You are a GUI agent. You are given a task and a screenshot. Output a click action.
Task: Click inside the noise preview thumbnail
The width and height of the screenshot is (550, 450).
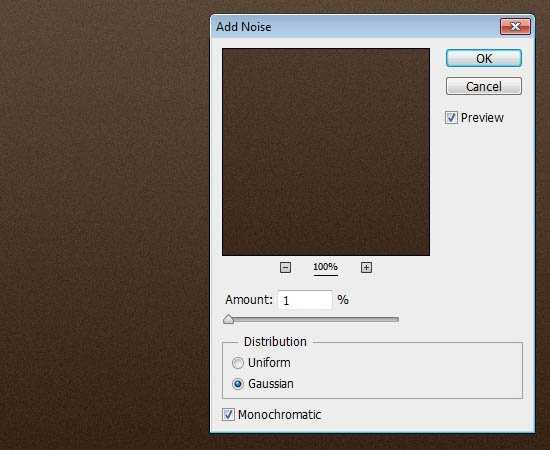pos(326,152)
